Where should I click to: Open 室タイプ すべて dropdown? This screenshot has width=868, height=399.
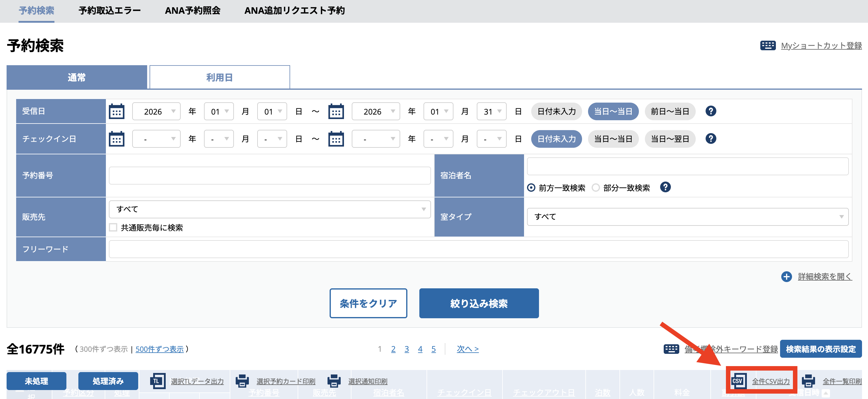pos(687,217)
